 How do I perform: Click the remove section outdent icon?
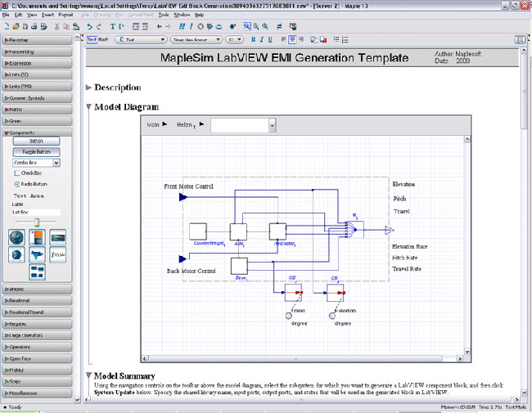145,26
